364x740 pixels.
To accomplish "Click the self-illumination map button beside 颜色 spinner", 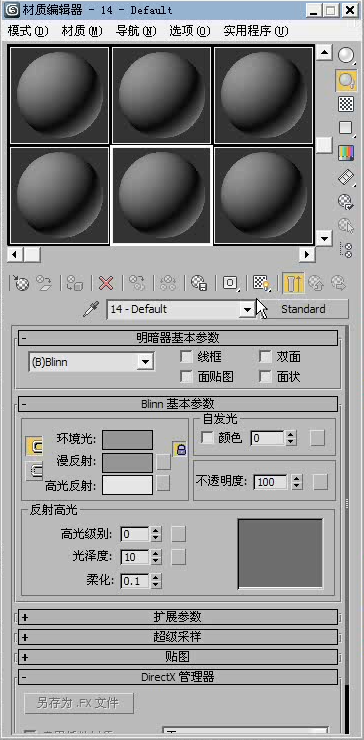I will pyautogui.click(x=317, y=438).
